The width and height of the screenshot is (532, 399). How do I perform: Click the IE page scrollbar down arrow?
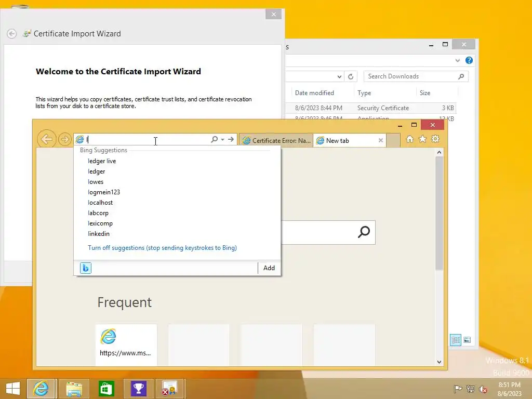pyautogui.click(x=440, y=362)
